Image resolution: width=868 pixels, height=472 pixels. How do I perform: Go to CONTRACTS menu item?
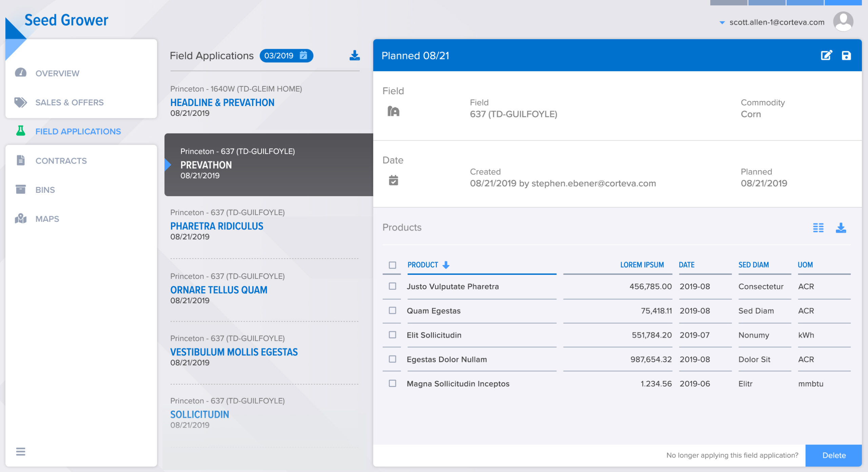point(61,161)
